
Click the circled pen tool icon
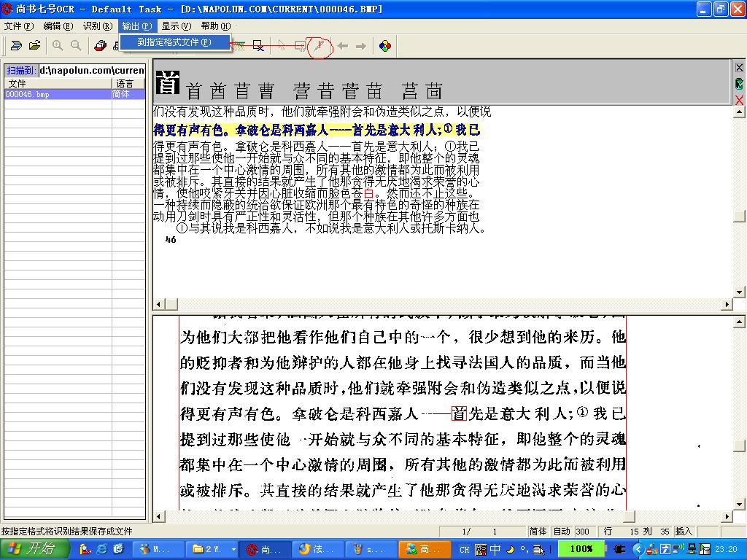pyautogui.click(x=320, y=46)
